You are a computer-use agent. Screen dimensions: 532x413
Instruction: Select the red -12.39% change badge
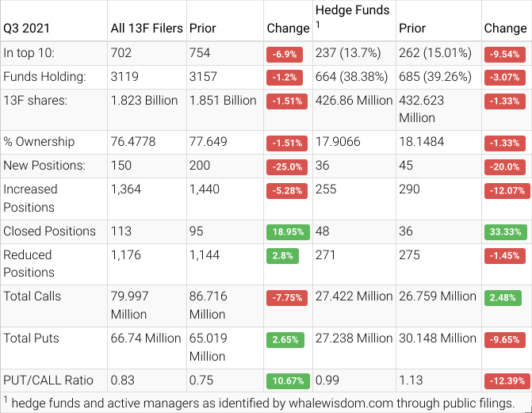tap(505, 380)
